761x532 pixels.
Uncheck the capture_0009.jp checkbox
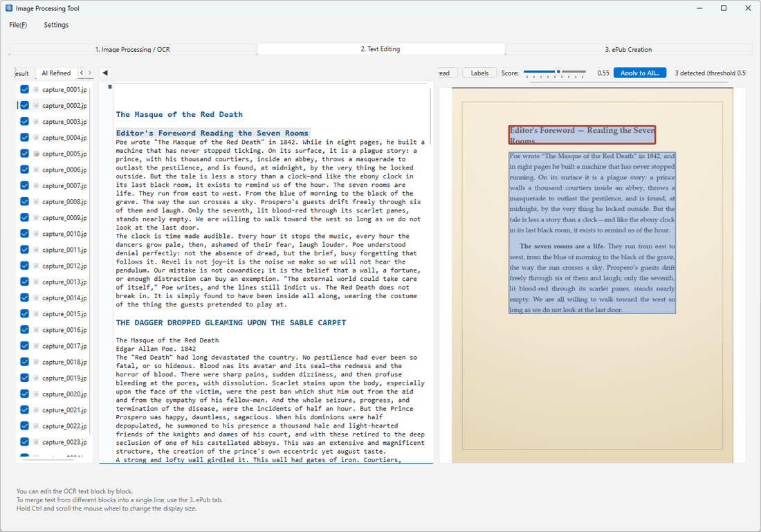click(x=24, y=217)
